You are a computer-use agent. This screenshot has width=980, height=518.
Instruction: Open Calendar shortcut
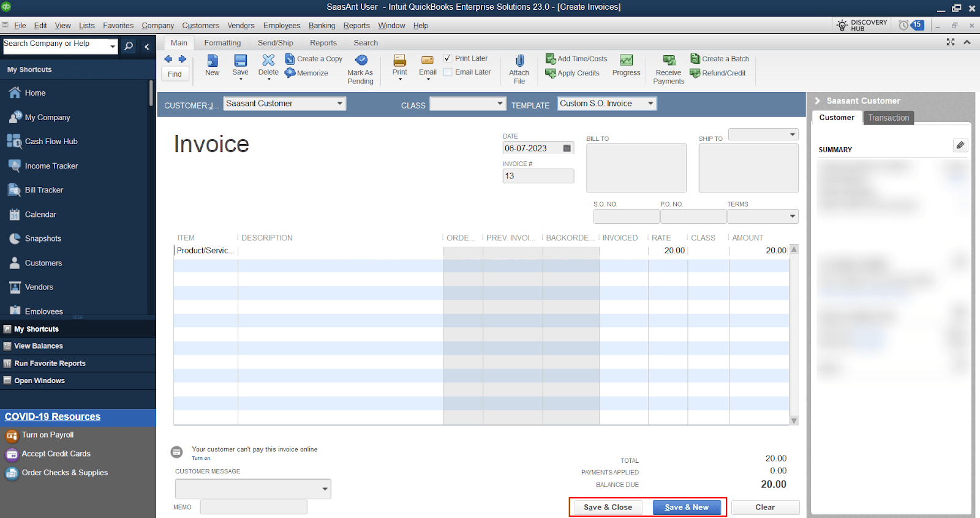tap(32, 215)
